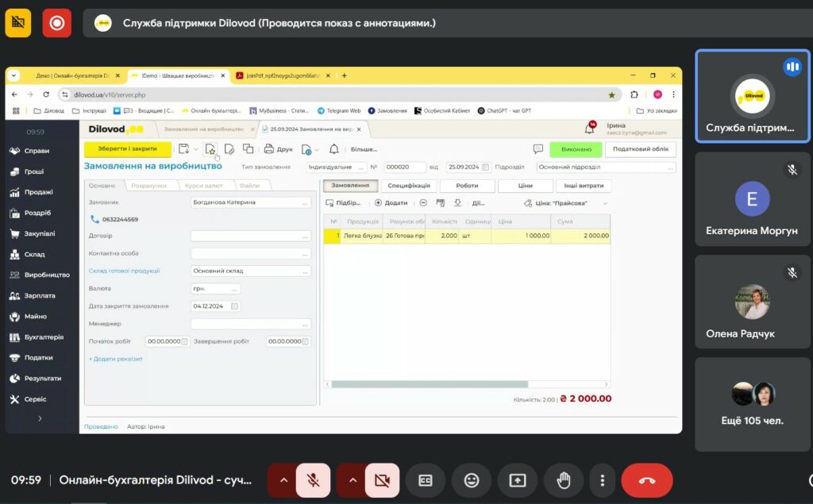Click the yellow annotation-off icon in Meet header
This screenshot has height=504, width=813.
(x=18, y=23)
